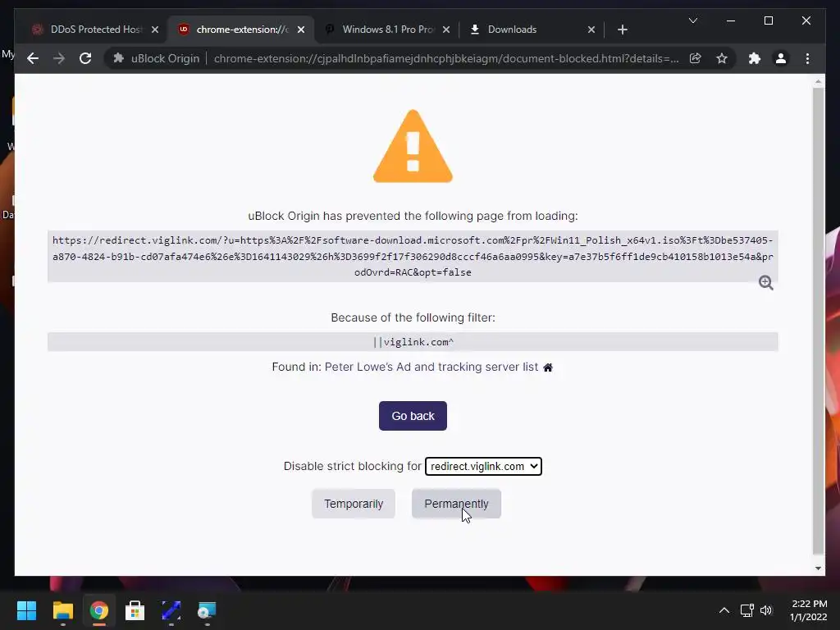The height and width of the screenshot is (630, 840).
Task: Close the Windows 8.1 Pro tab
Action: pos(446,30)
